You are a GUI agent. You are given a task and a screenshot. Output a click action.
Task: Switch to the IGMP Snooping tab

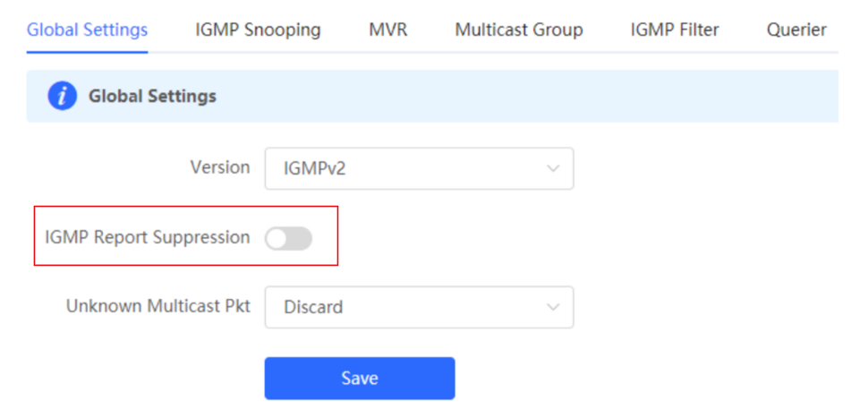click(258, 30)
